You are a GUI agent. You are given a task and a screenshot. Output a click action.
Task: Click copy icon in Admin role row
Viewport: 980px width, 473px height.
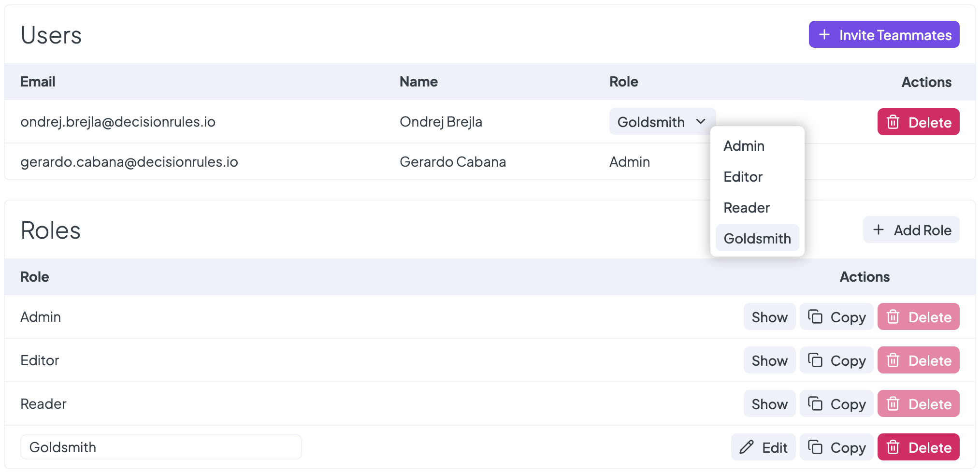coord(815,317)
